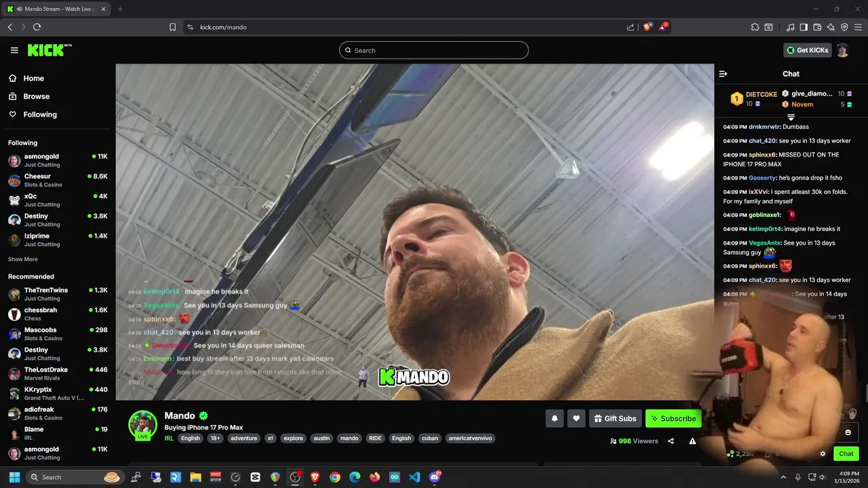868x488 pixels.
Task: Collapse the chat panel with arrow icon
Action: point(723,74)
